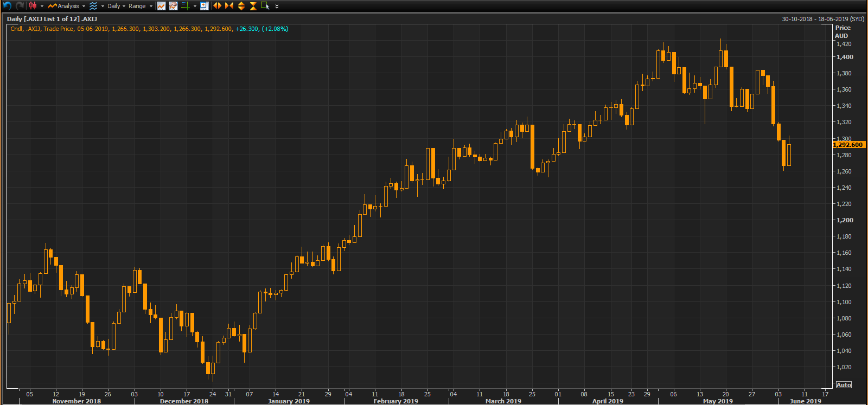The image size is (868, 405).
Task: Click the line chart template icon
Action: 161,6
